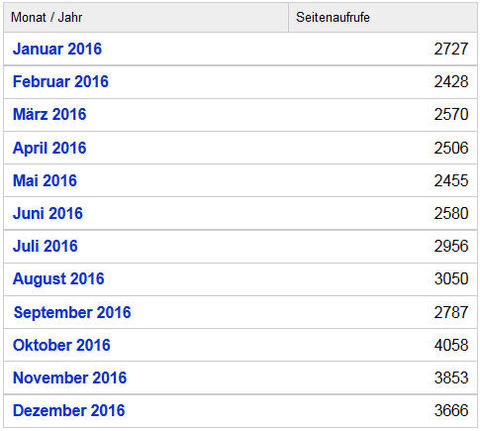Open the Oktober 2016 link

tap(61, 345)
